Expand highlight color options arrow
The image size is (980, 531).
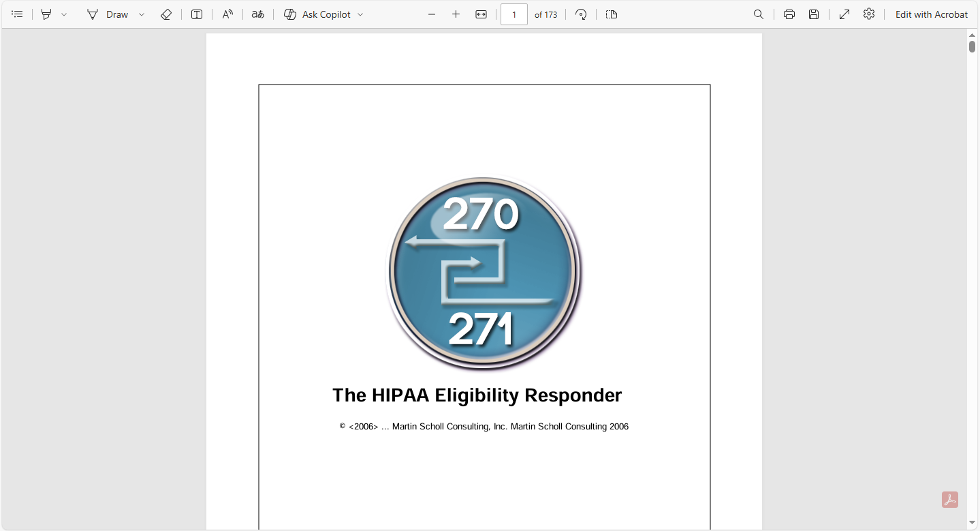pyautogui.click(x=64, y=14)
